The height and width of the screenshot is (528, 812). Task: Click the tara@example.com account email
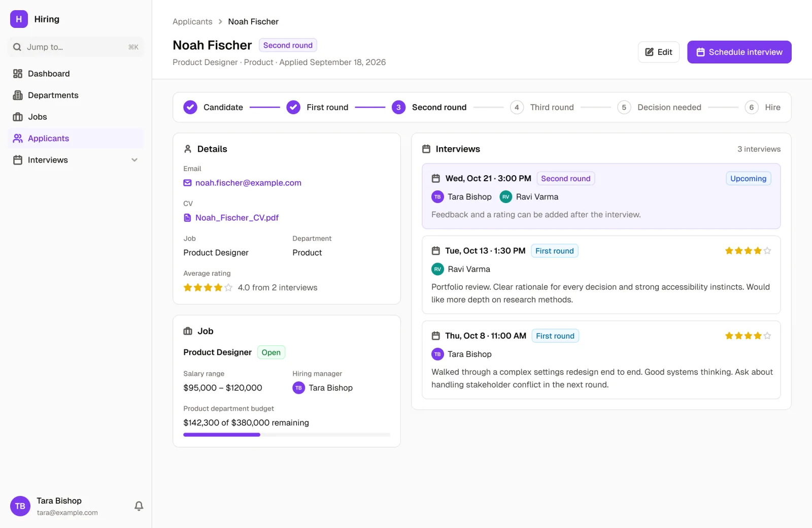click(x=67, y=513)
